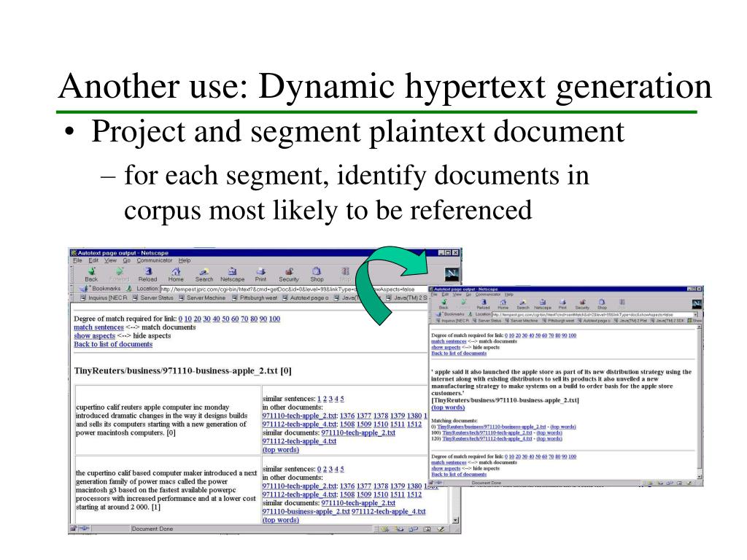This screenshot has height=560, width=747.
Task: Open 'TinyReuters/tech/971112-tech-apple_4.txt' link in small window
Action: pyautogui.click(x=487, y=438)
